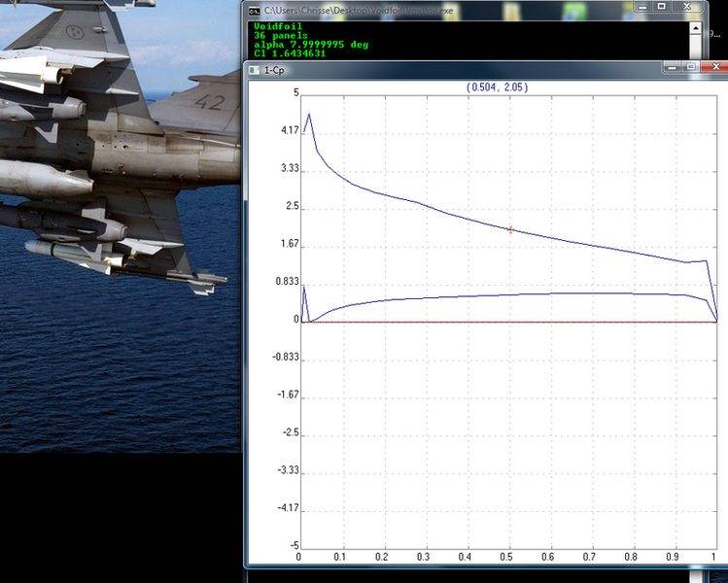Click the y-axis label '-2.5'
This screenshot has height=583, width=728.
tap(291, 432)
